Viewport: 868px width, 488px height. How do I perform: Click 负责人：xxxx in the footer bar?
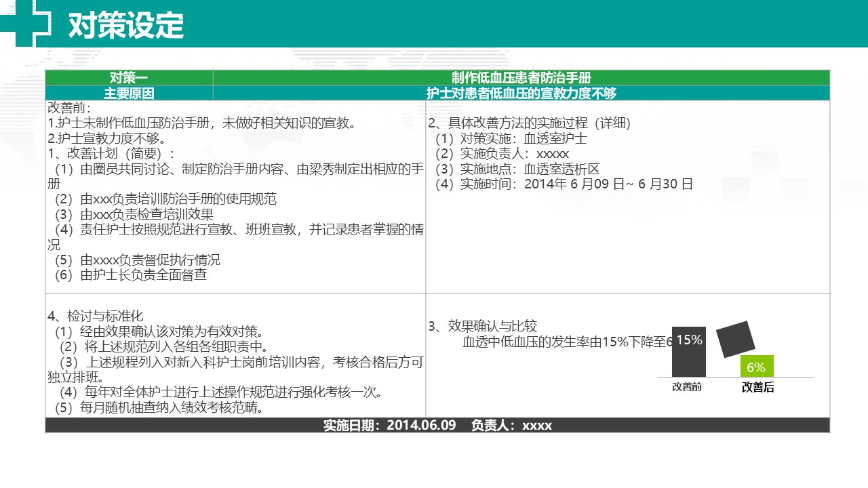coord(512,426)
